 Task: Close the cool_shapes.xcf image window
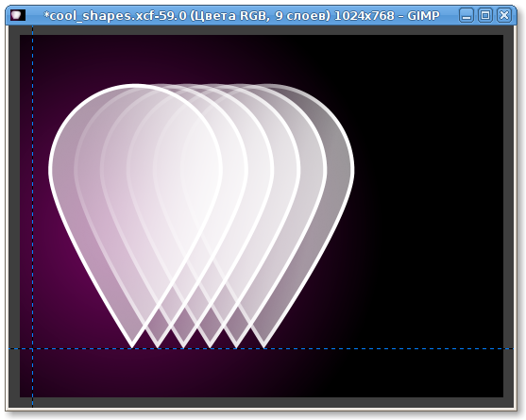click(x=504, y=16)
